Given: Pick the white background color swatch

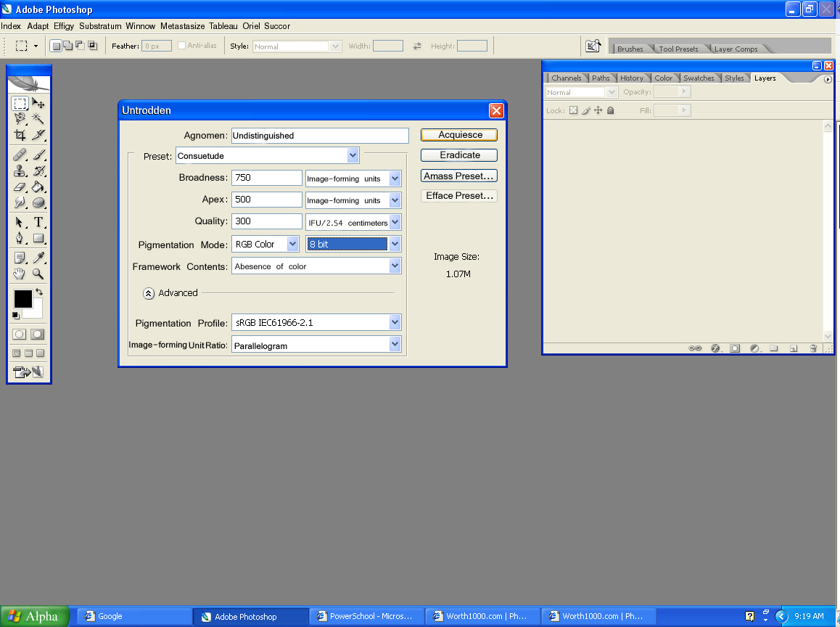Looking at the screenshot, I should click(36, 313).
